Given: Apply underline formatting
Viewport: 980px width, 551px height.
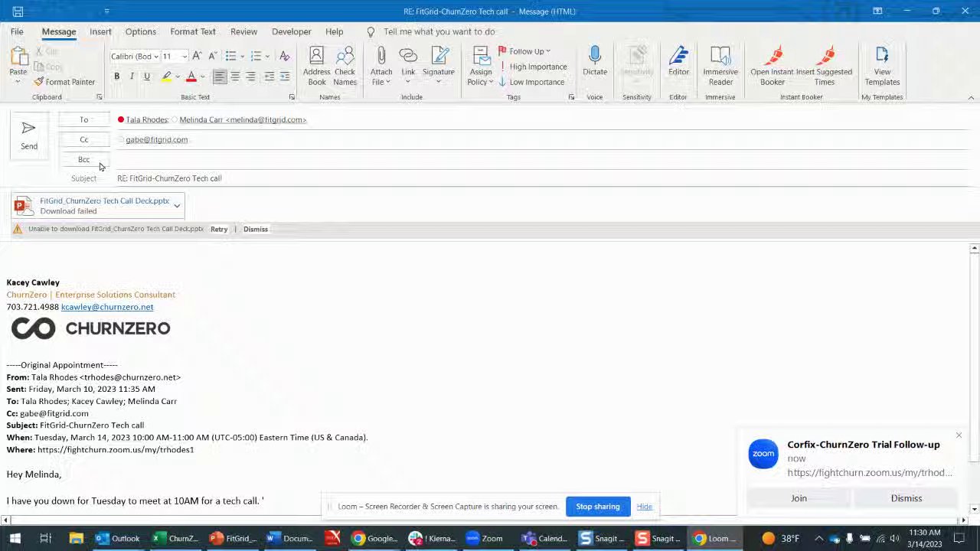Looking at the screenshot, I should pos(147,77).
